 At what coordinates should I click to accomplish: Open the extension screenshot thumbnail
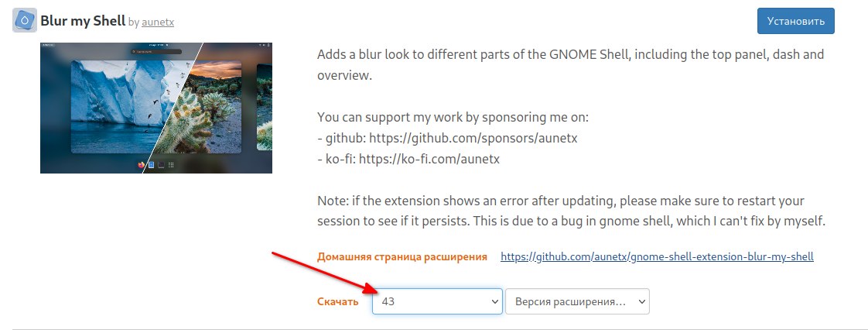point(156,108)
